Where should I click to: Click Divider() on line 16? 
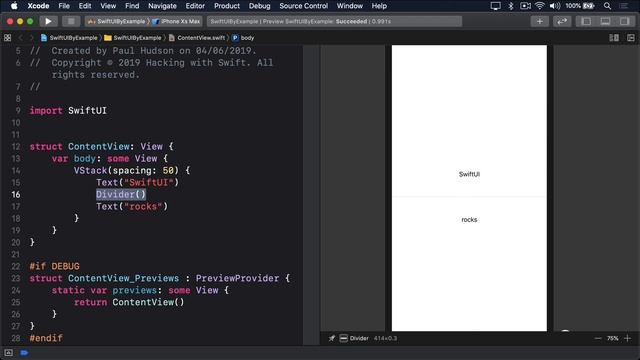121,194
